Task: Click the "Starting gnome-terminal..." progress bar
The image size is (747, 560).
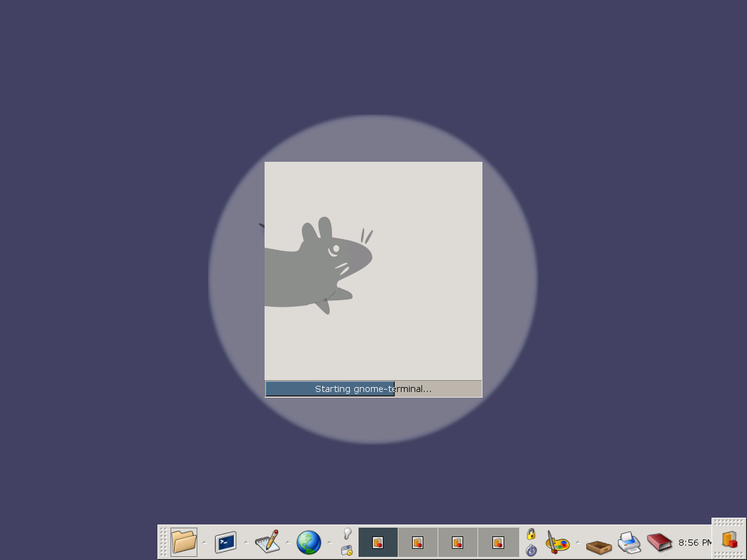Action: coord(374,389)
